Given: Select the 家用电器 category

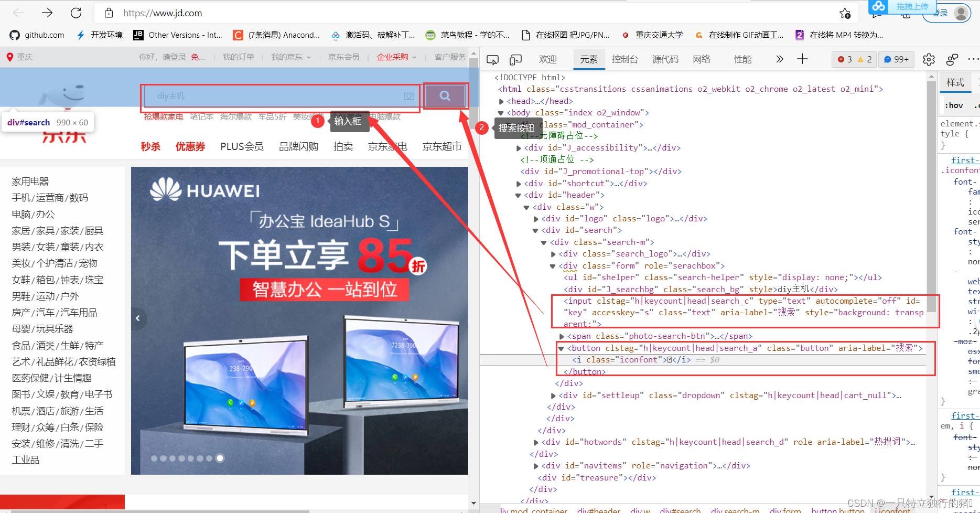Looking at the screenshot, I should point(30,181).
